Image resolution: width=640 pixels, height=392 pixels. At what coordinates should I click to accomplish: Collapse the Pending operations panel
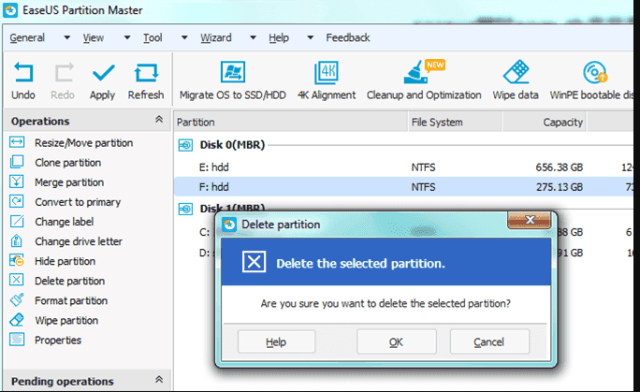coord(159,379)
